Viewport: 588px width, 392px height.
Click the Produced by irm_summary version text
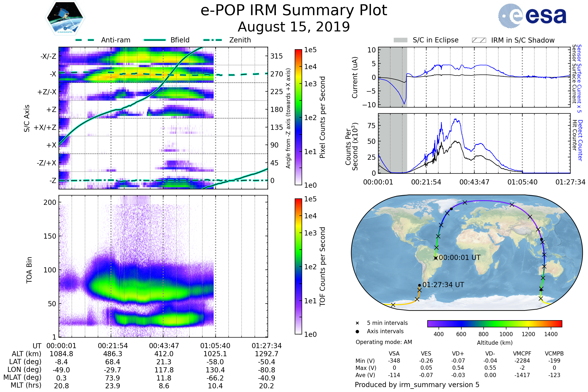point(417,385)
